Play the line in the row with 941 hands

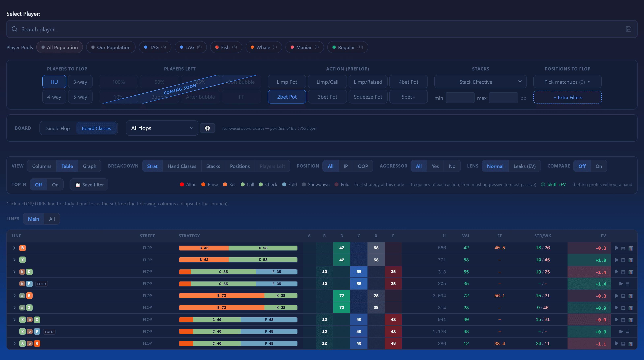[616, 320]
